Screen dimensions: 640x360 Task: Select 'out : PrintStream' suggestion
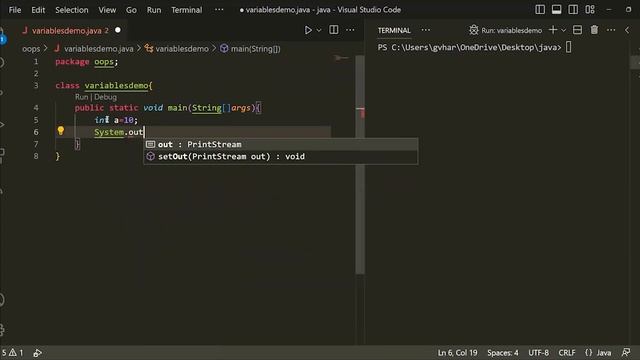pos(281,144)
